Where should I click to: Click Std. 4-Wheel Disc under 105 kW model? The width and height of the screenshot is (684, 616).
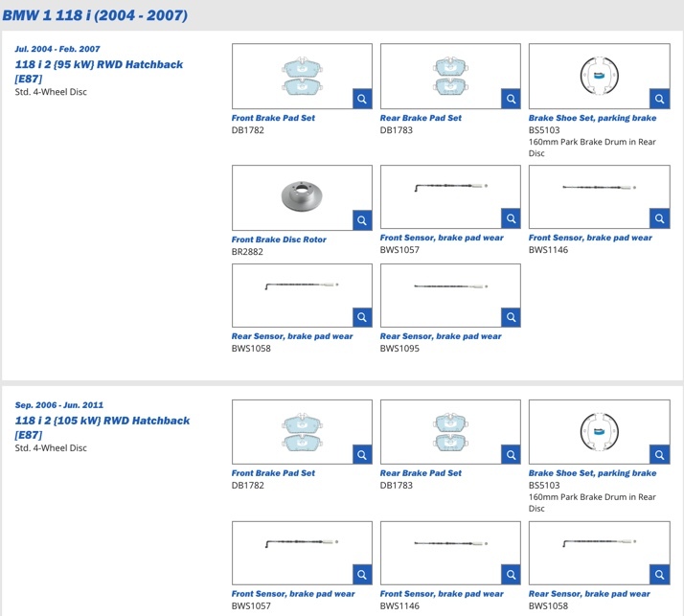(51, 448)
